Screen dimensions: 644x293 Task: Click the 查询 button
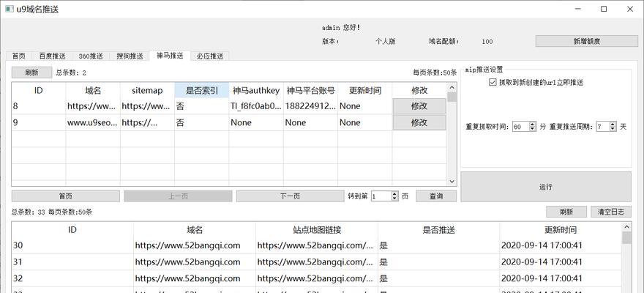coord(436,196)
